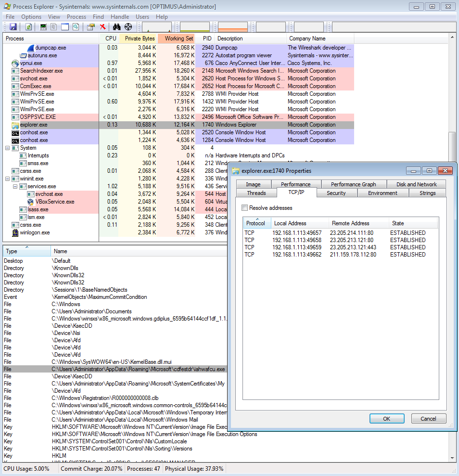The width and height of the screenshot is (459, 476).
Task: Click the red X Kill Process icon
Action: tap(103, 27)
